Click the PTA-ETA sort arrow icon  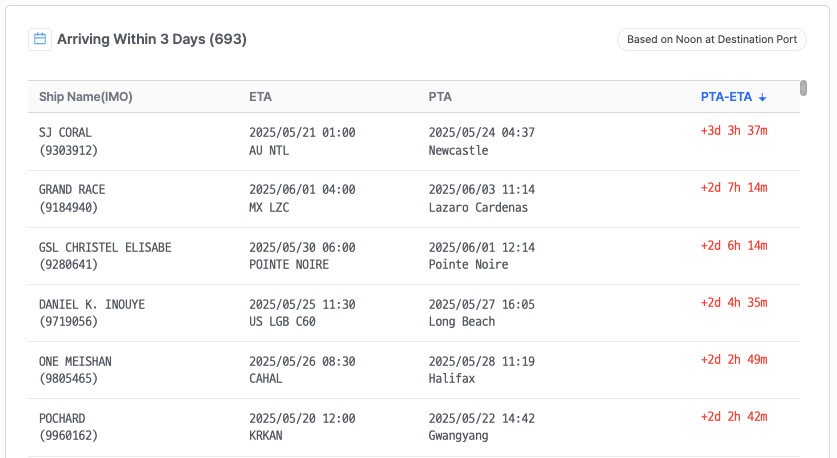(x=762, y=97)
